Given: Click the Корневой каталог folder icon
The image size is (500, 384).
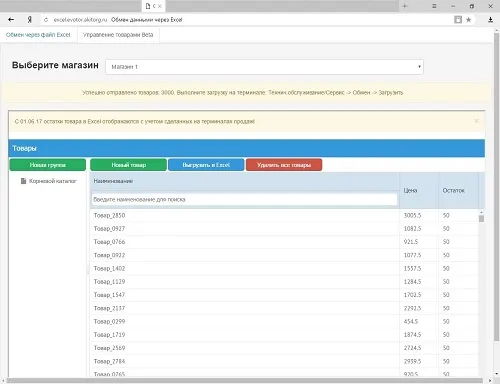Looking at the screenshot, I should 23,181.
